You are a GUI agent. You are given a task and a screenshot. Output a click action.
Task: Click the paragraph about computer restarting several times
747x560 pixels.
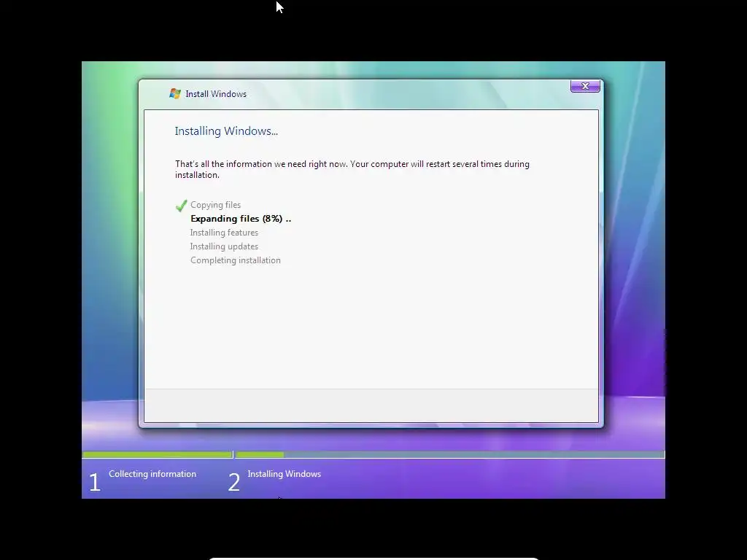(352, 169)
